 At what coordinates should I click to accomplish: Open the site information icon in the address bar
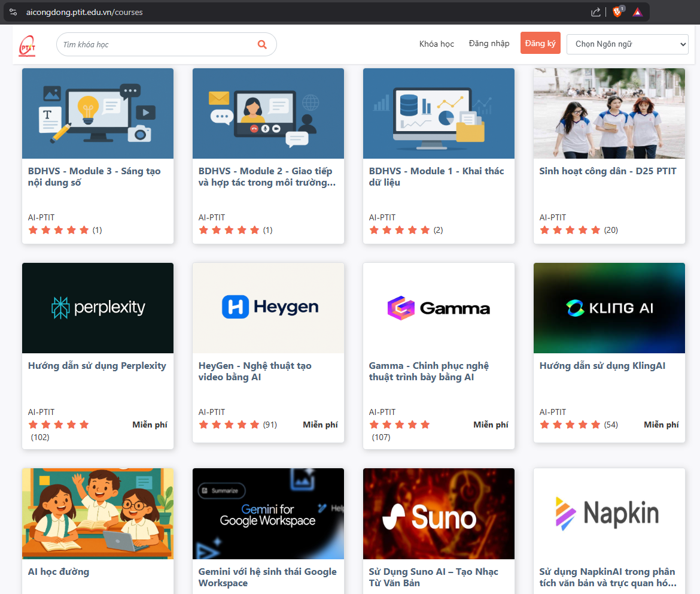click(13, 12)
